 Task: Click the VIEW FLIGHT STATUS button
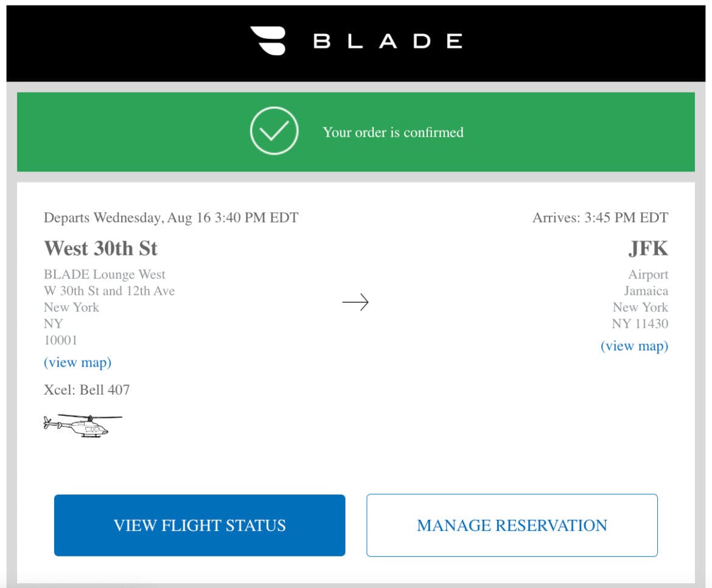point(199,525)
